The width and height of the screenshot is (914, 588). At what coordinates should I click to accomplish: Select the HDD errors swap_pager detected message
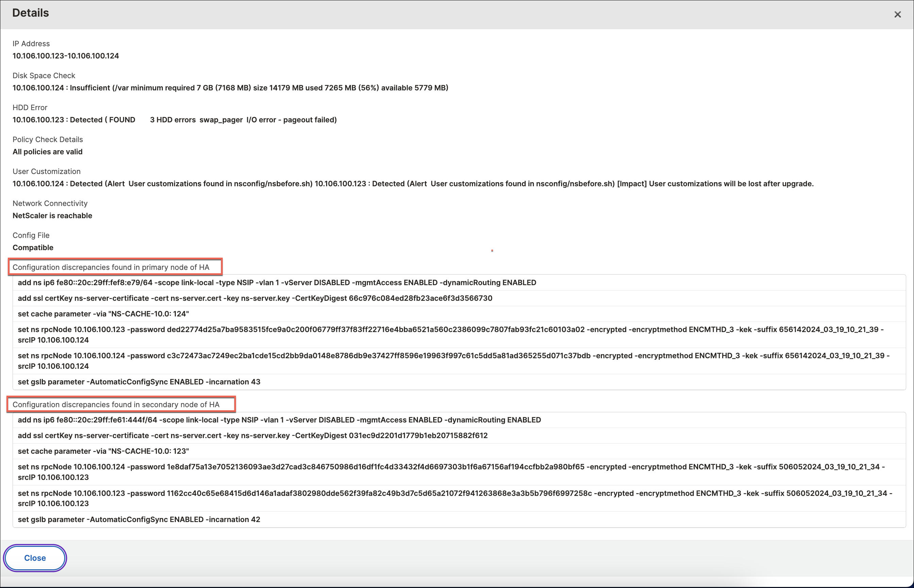pos(174,120)
